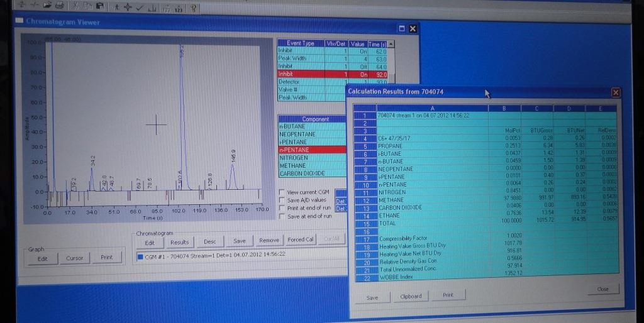
Task: Click the Forced Cal button
Action: pos(300,239)
